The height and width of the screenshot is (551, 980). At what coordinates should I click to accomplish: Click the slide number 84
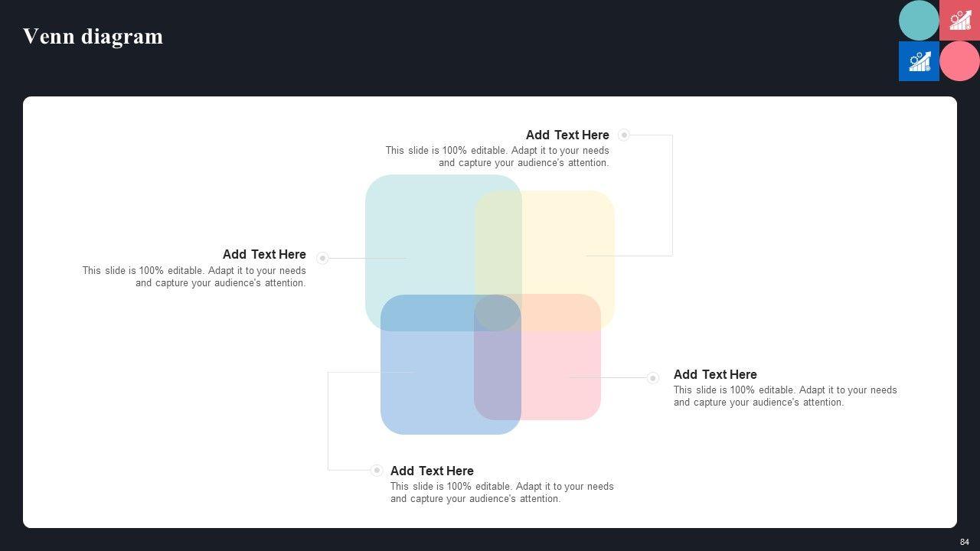[965, 542]
